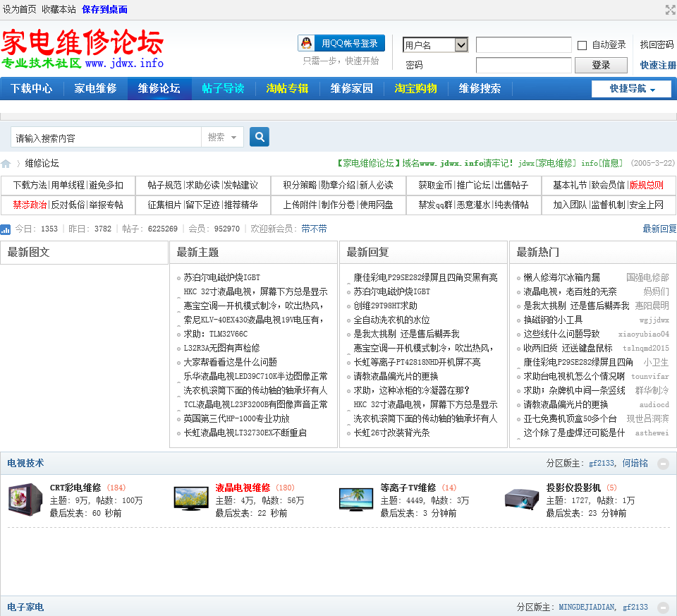Screen dimensions: 677x616
Task: Open the 维修搜索 navigation tab
Action: [x=480, y=89]
